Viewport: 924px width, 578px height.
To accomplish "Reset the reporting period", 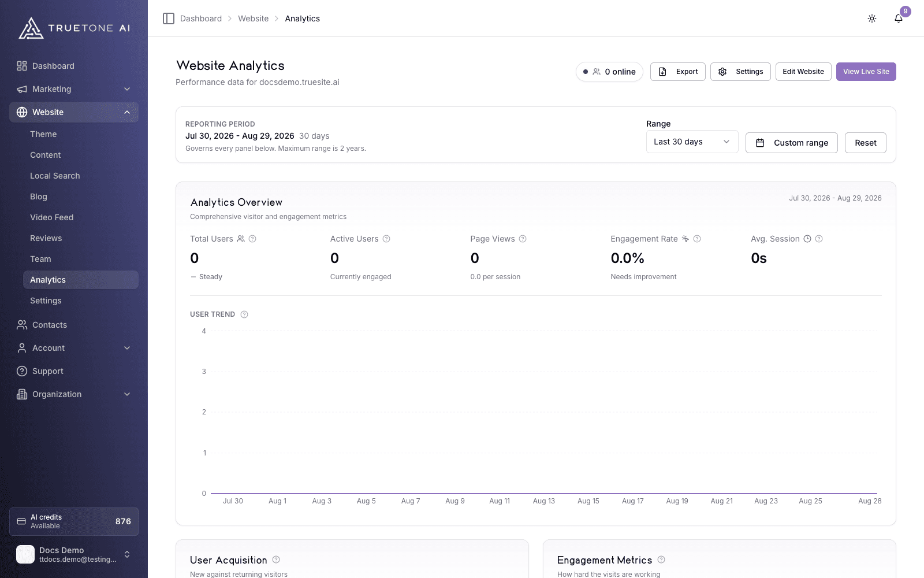I will [x=866, y=143].
